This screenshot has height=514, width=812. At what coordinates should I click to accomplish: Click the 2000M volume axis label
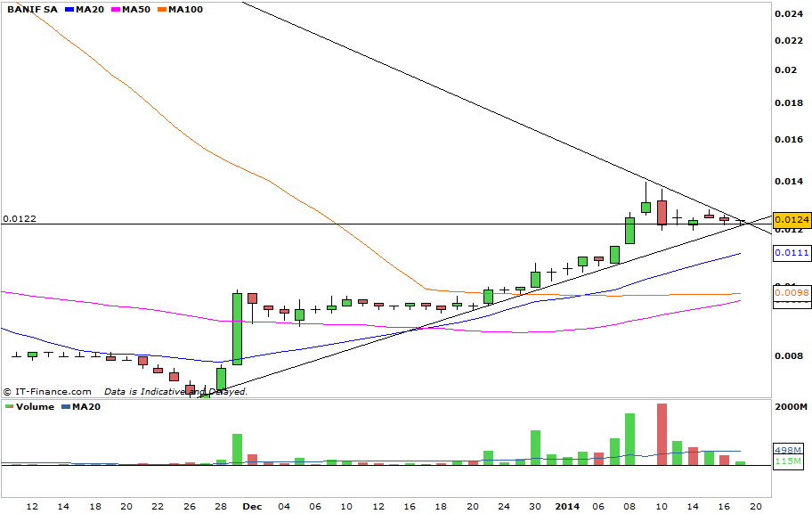pos(791,407)
